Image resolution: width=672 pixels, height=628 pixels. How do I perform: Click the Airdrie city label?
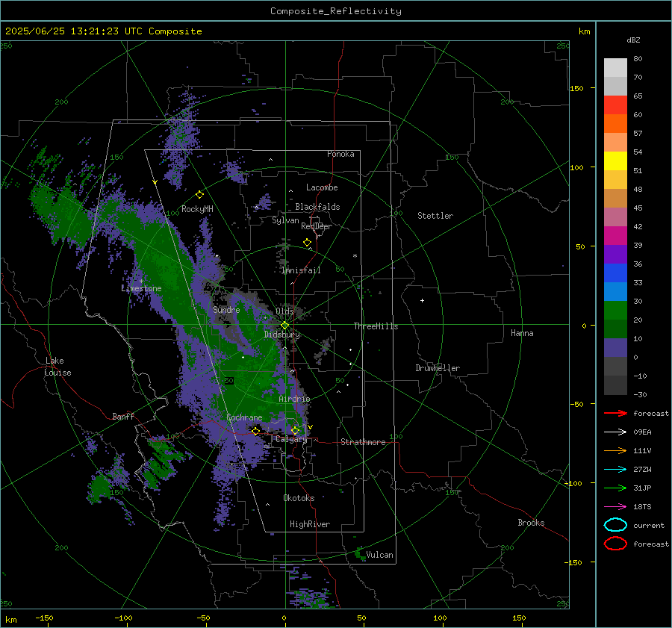coord(294,399)
